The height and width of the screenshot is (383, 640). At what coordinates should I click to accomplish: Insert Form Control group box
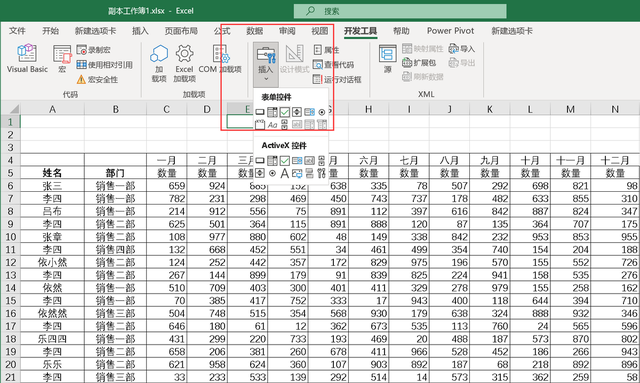pos(260,125)
